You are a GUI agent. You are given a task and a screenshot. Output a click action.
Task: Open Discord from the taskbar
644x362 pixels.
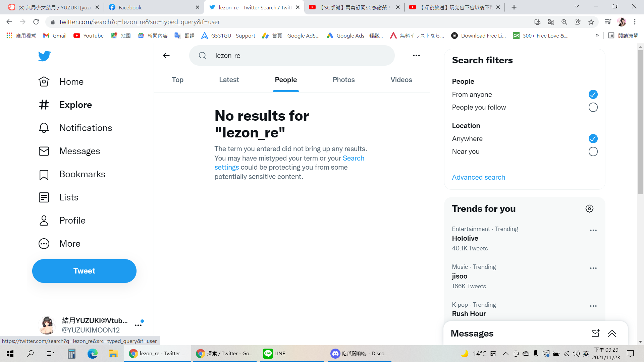point(359,354)
